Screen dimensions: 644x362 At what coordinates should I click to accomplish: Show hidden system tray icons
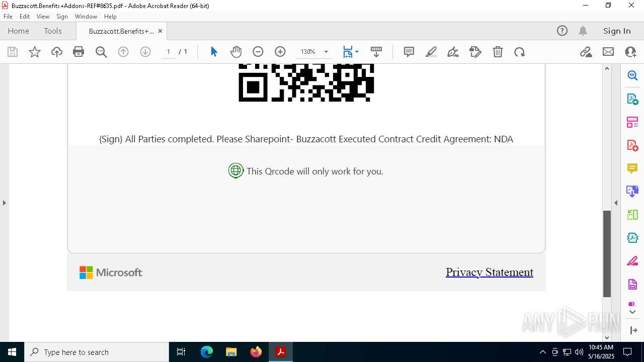(542, 352)
